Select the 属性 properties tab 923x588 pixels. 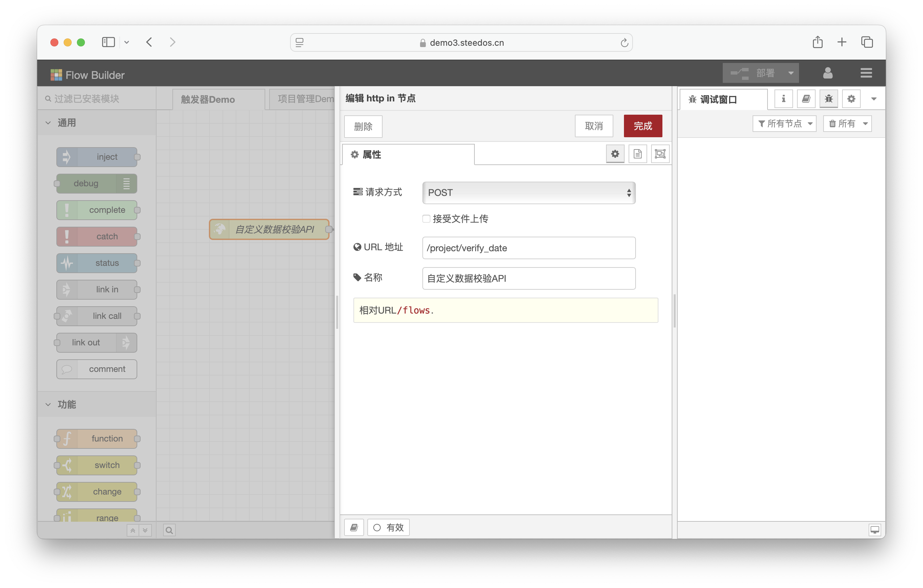408,154
